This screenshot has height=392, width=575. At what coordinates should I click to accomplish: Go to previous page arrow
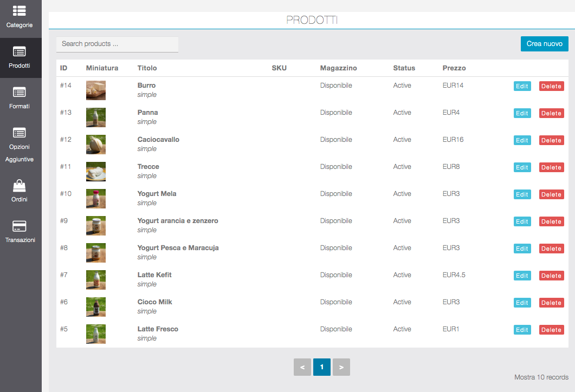coord(302,367)
